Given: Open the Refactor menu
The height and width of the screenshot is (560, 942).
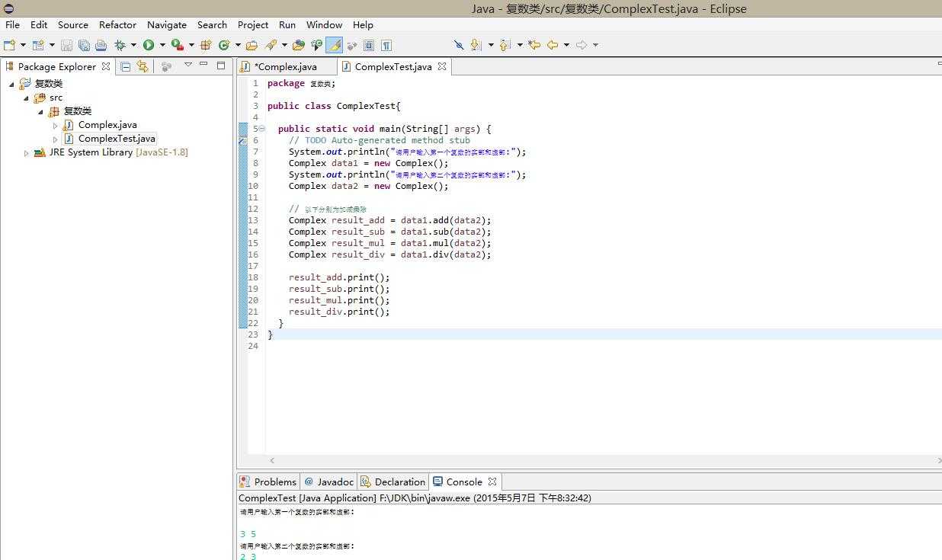Looking at the screenshot, I should [117, 24].
